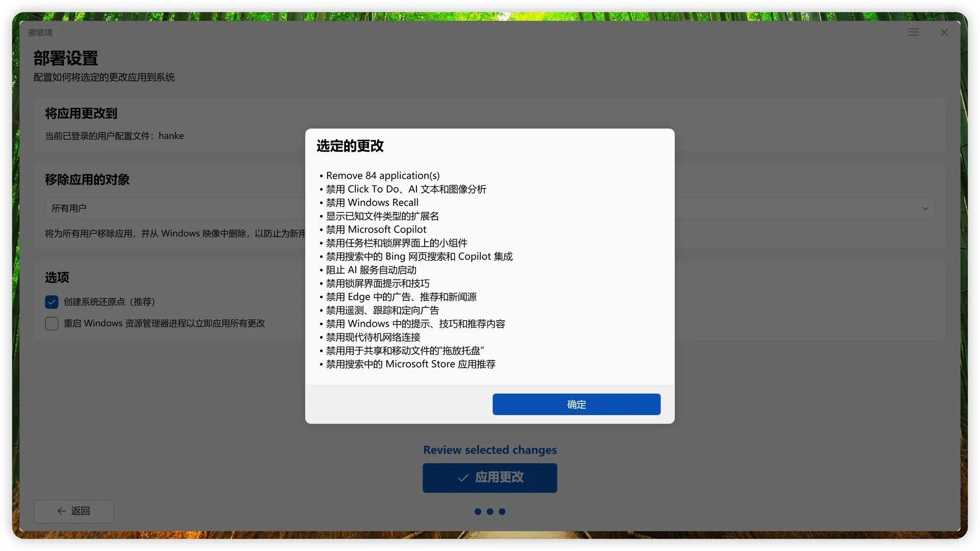Expand the 所有用户 dropdown chevron
This screenshot has width=980, height=551.
click(x=925, y=208)
